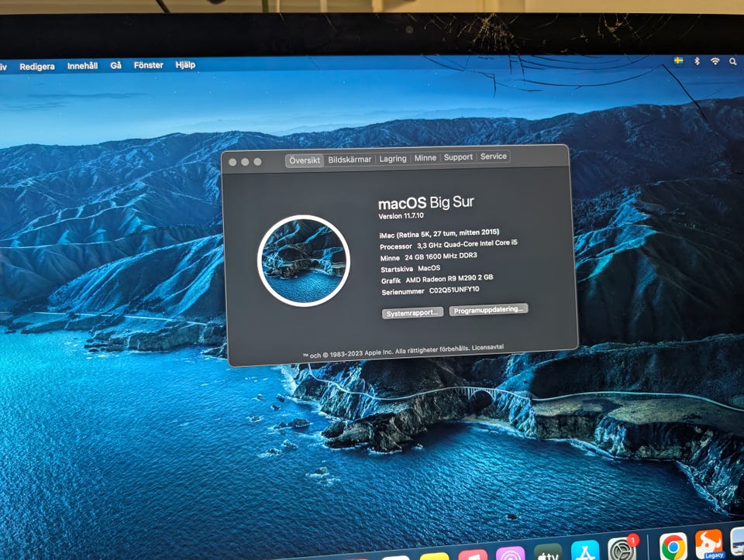This screenshot has height=560, width=744.
Task: Switch to the Service tab
Action: click(x=494, y=156)
